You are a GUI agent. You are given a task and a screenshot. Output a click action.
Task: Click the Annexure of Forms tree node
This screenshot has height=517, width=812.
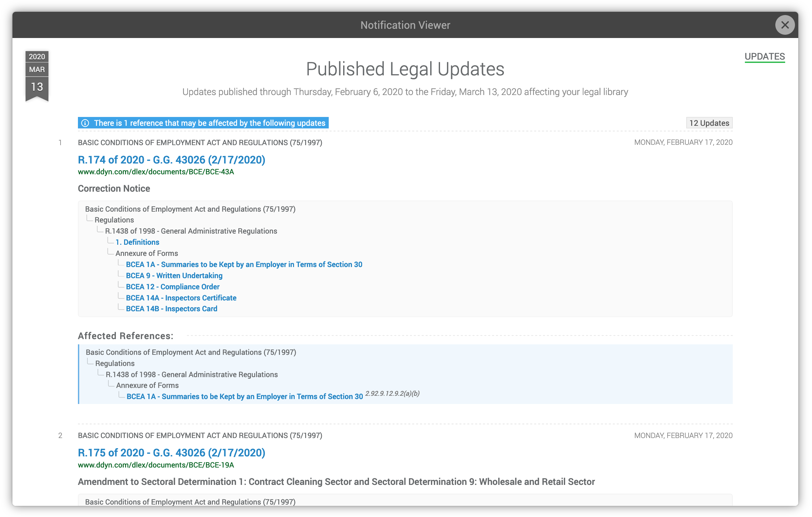tap(147, 254)
